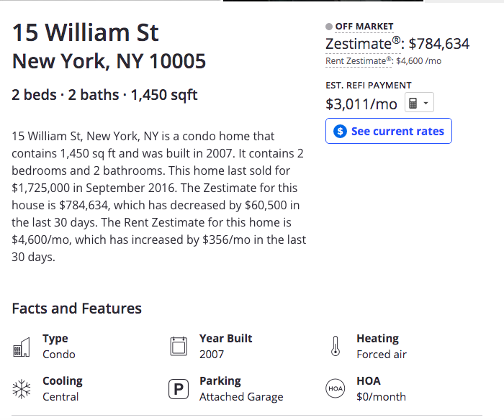The height and width of the screenshot is (420, 504).
Task: Open the refi payment calculator dropdown
Action: pos(419,102)
